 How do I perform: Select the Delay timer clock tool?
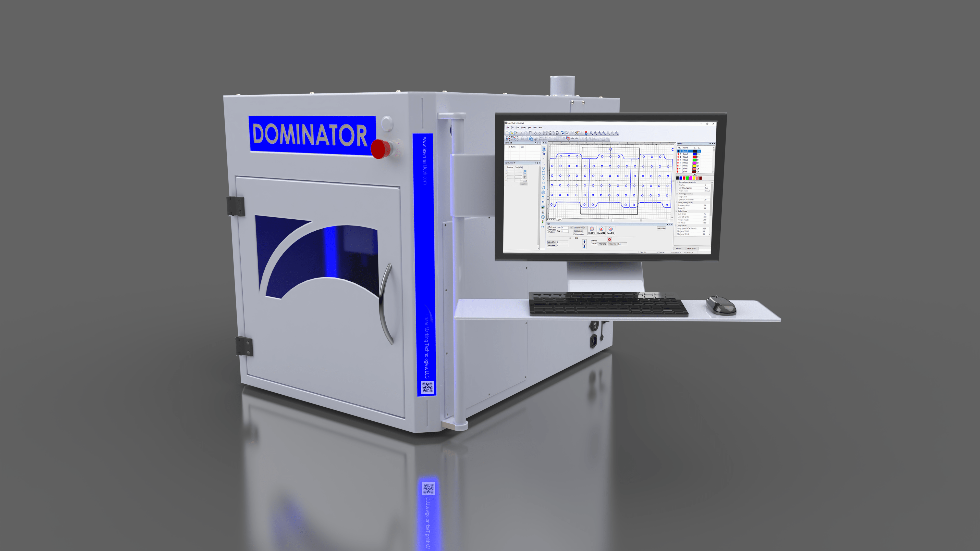543,217
